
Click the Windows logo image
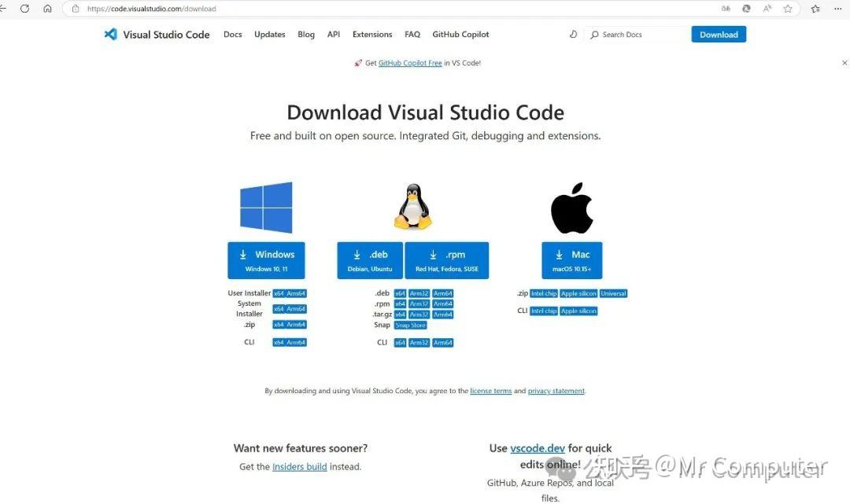point(266,205)
